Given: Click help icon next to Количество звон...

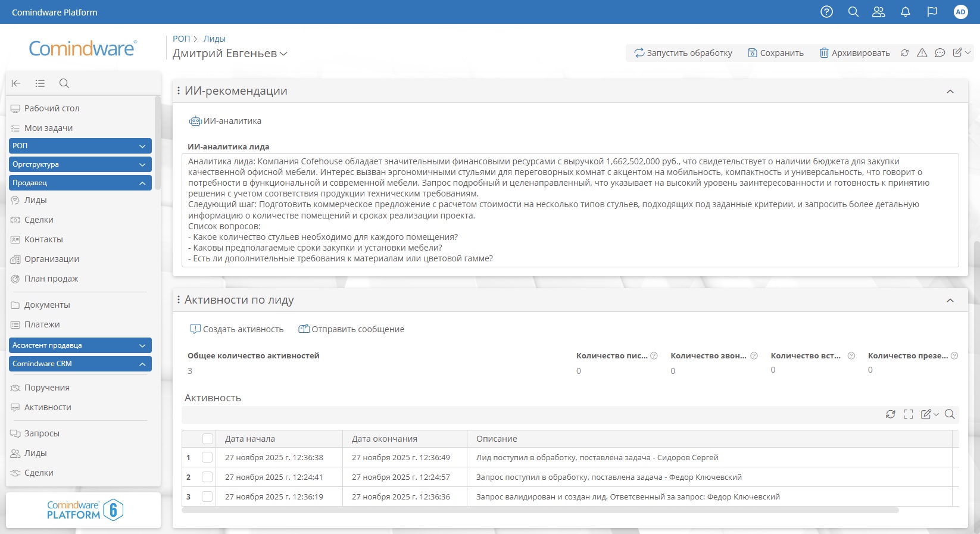Looking at the screenshot, I should coord(754,356).
